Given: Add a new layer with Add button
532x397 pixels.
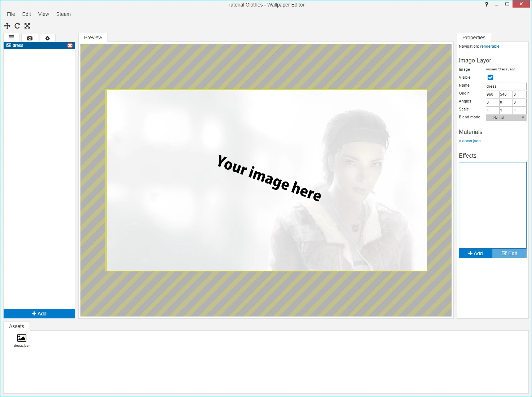Looking at the screenshot, I should click(39, 314).
